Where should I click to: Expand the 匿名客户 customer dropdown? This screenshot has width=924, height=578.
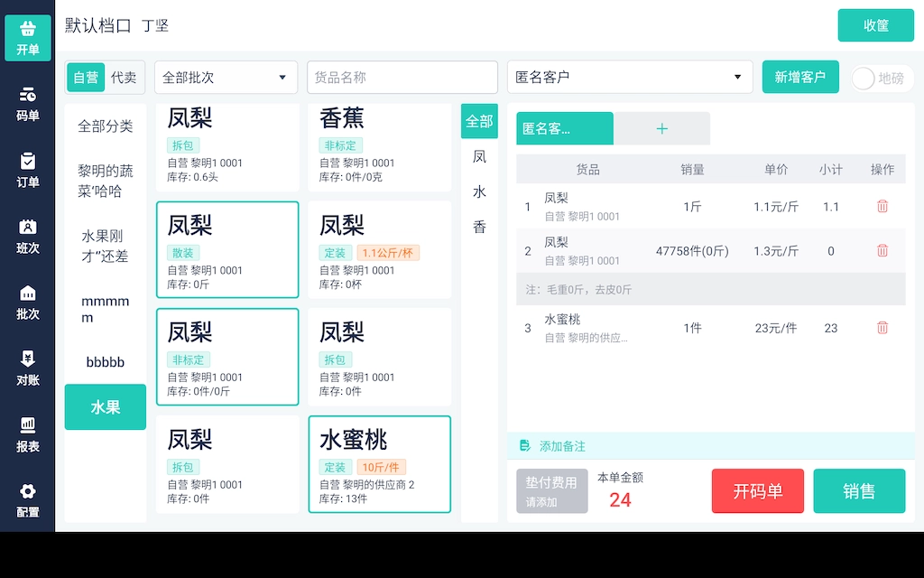[x=629, y=78]
